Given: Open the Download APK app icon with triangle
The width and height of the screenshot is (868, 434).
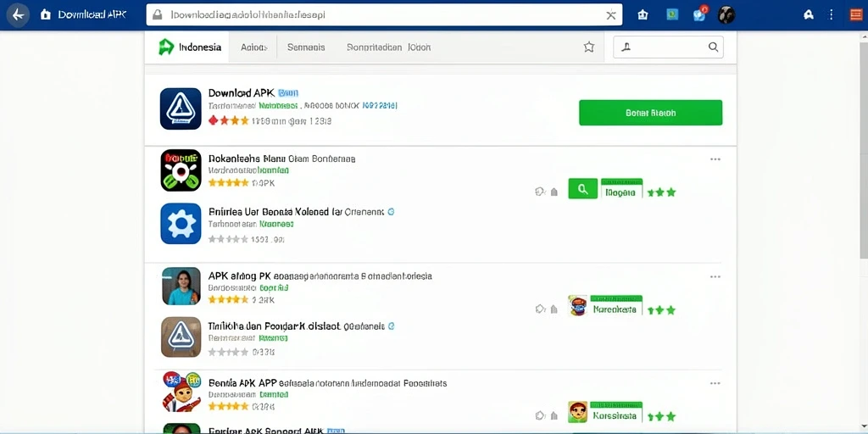Looking at the screenshot, I should [181, 108].
